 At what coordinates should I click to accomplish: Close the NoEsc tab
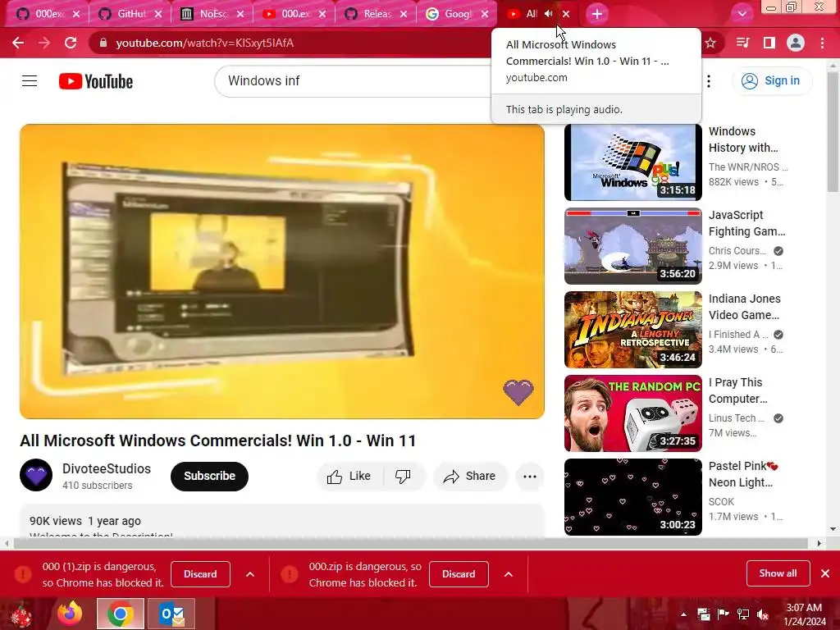click(240, 14)
